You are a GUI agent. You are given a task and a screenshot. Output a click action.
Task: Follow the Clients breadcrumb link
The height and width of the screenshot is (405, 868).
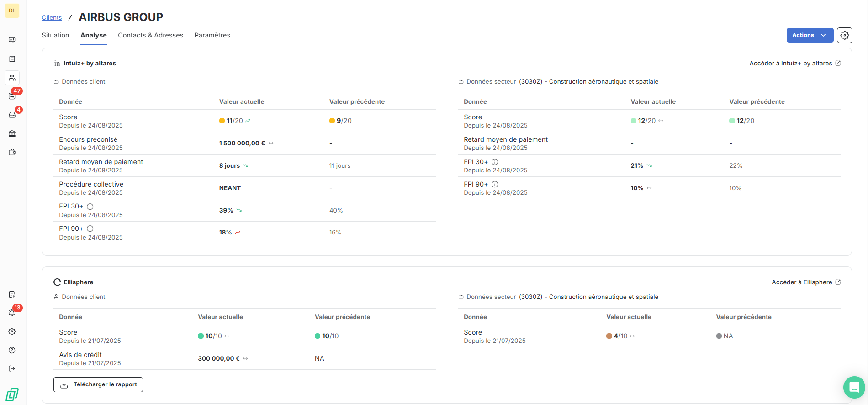point(52,17)
